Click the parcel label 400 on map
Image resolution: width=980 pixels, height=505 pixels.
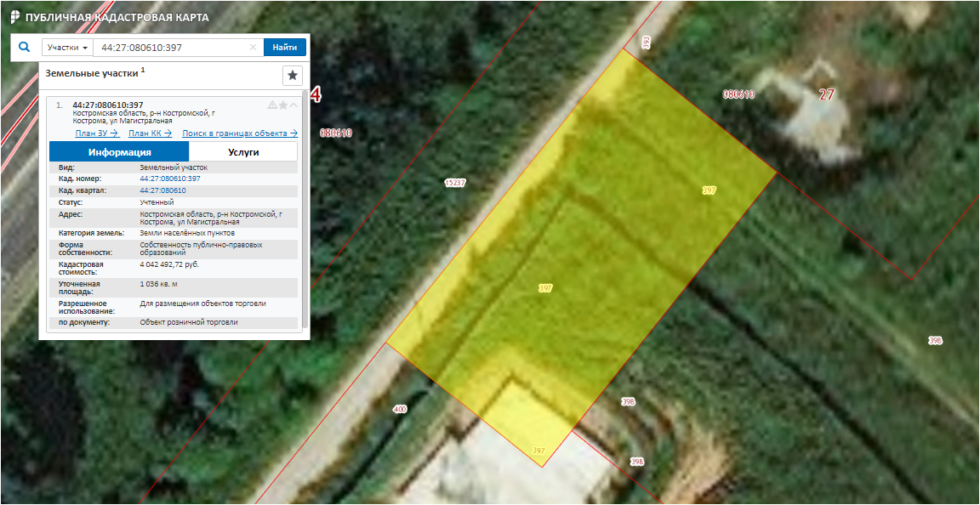pos(399,410)
